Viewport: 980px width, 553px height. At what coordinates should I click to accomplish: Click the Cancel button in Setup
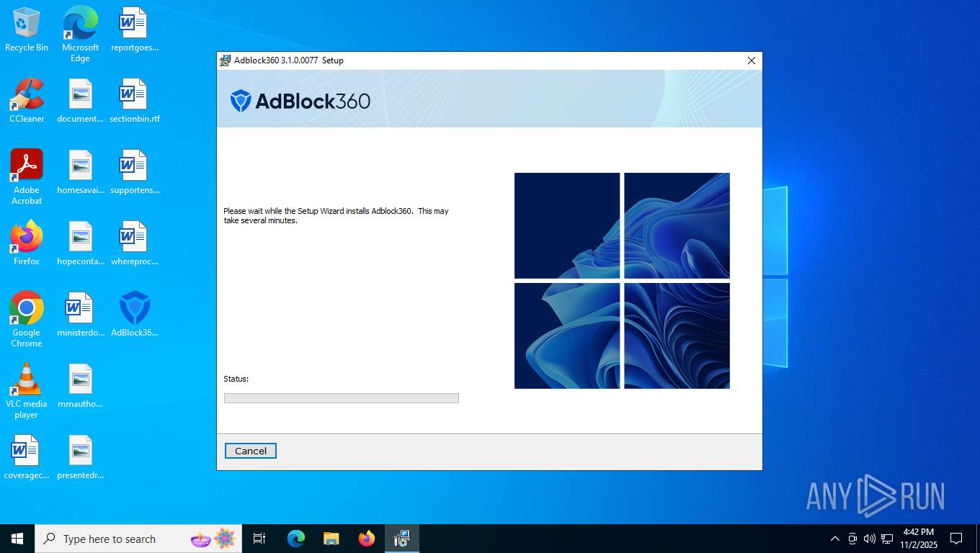[x=251, y=451]
